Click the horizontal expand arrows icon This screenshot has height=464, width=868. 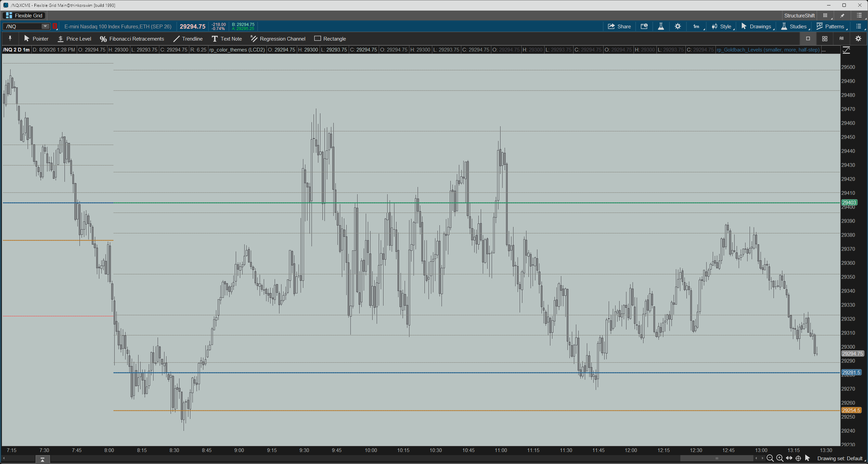pos(789,458)
